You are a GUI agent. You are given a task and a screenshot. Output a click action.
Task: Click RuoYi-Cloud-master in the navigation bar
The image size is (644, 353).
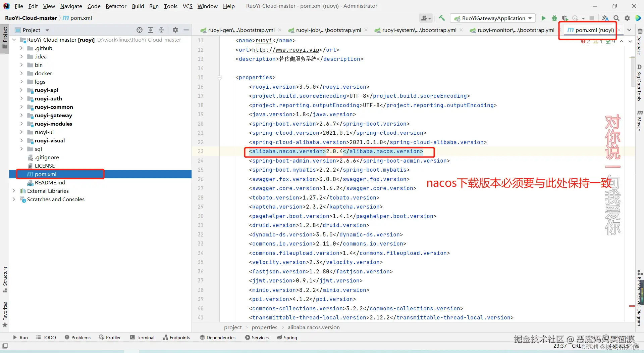click(x=31, y=18)
